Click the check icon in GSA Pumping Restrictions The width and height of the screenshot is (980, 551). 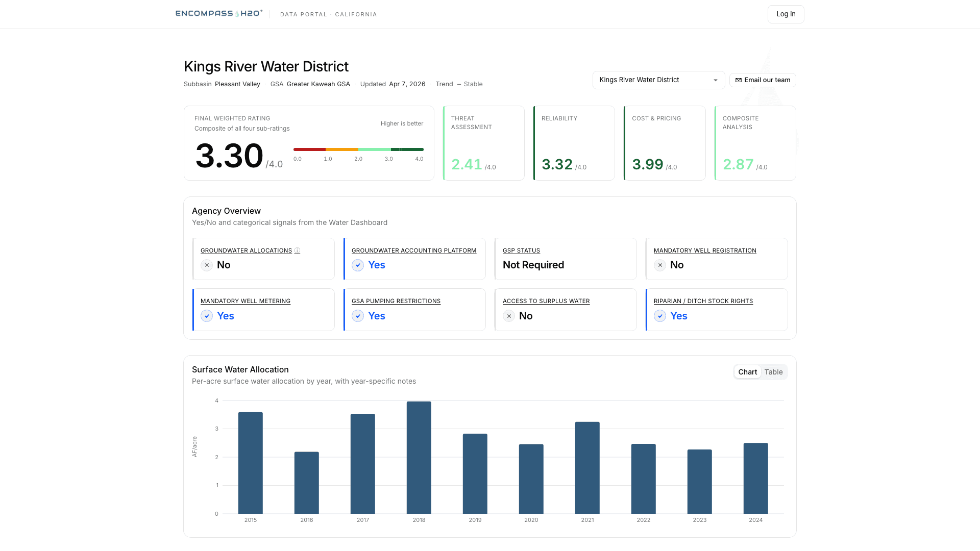(x=358, y=316)
